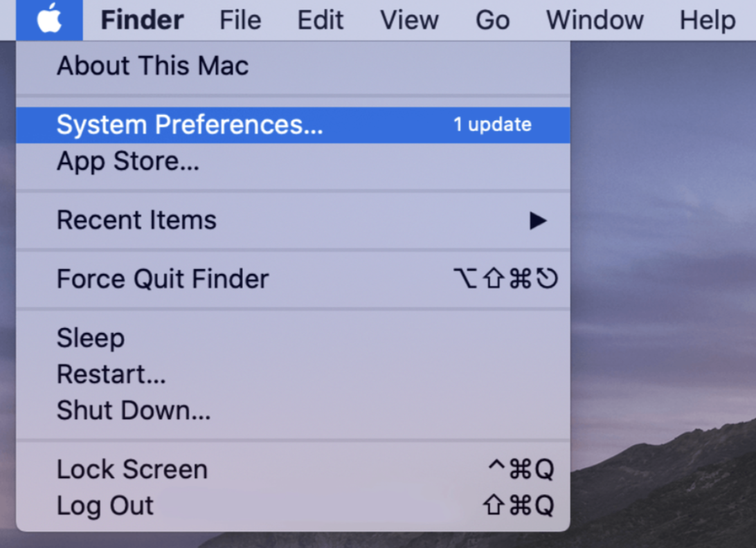Click the 1 update badge
The height and width of the screenshot is (548, 756).
pos(492,125)
